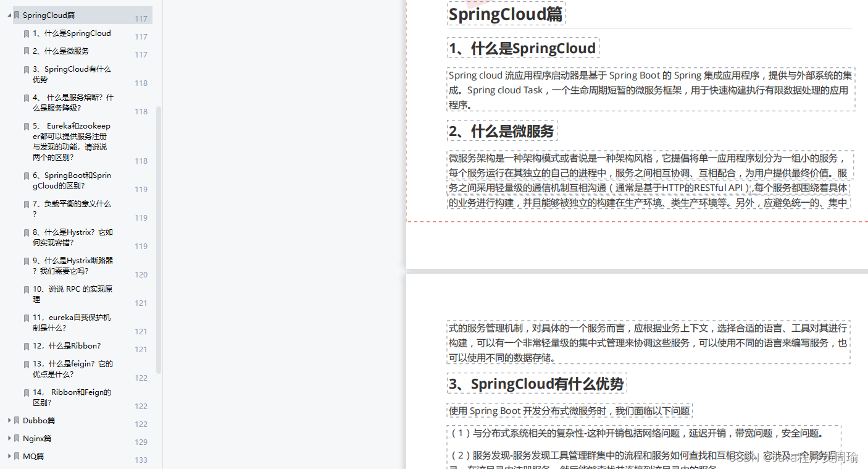Select bookmark 14、Ribbon和Feign的区别

[x=72, y=397]
